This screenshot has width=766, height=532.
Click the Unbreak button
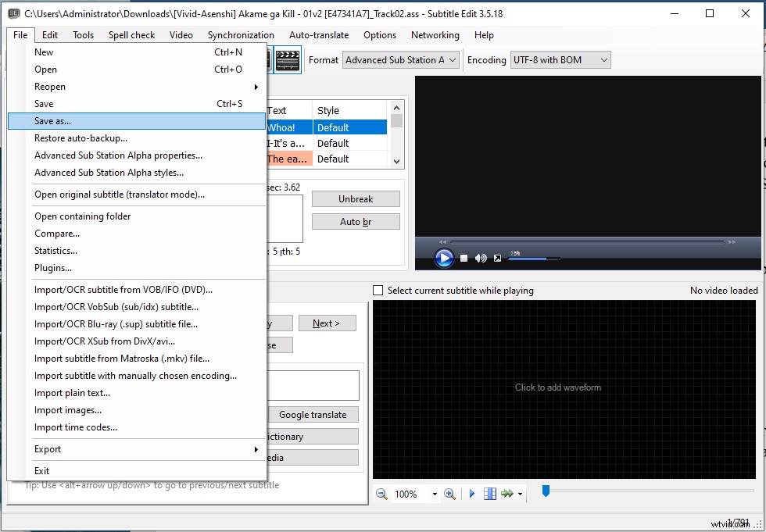pyautogui.click(x=356, y=199)
